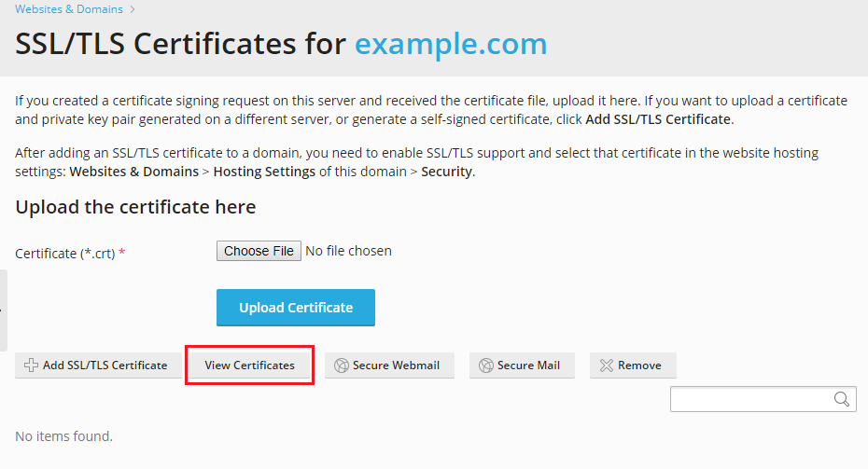Click the "Certificate (*.crt)" field label
This screenshot has width=868, height=469.
pos(65,254)
